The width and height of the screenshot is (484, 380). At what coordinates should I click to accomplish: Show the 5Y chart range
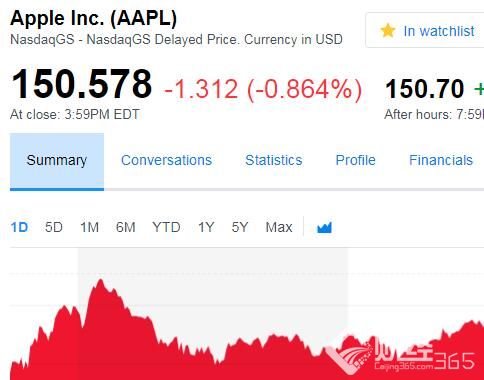tap(240, 227)
